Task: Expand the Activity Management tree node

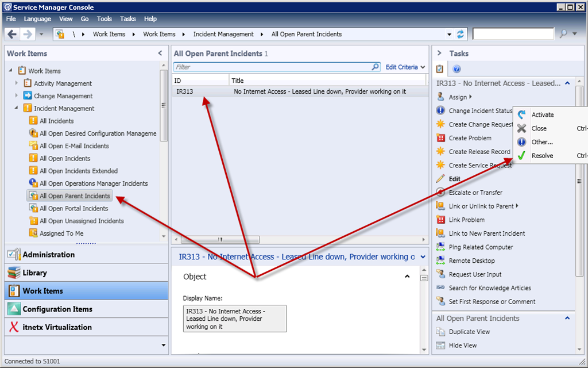Action: coord(17,83)
